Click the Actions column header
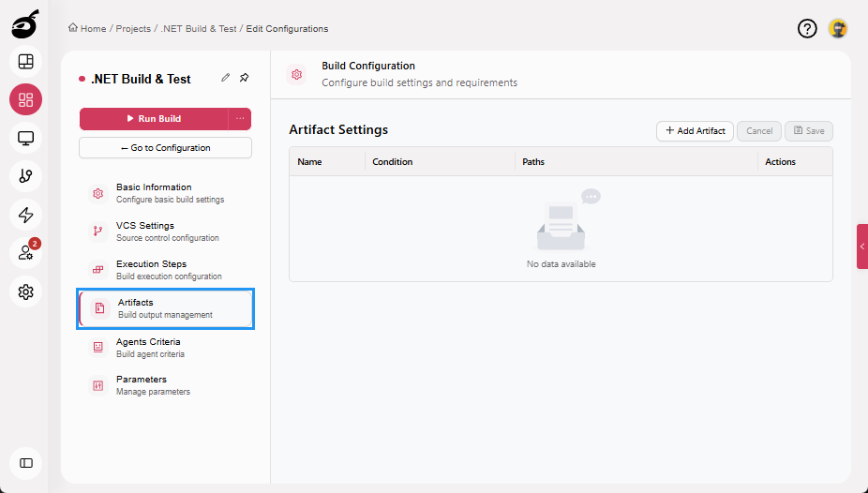The height and width of the screenshot is (493, 868). pyautogui.click(x=780, y=161)
